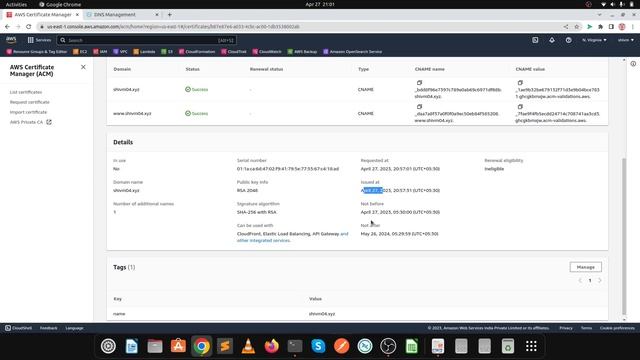Open AWS Private CA external link
Screen dimensions: 640x360
coord(31,122)
